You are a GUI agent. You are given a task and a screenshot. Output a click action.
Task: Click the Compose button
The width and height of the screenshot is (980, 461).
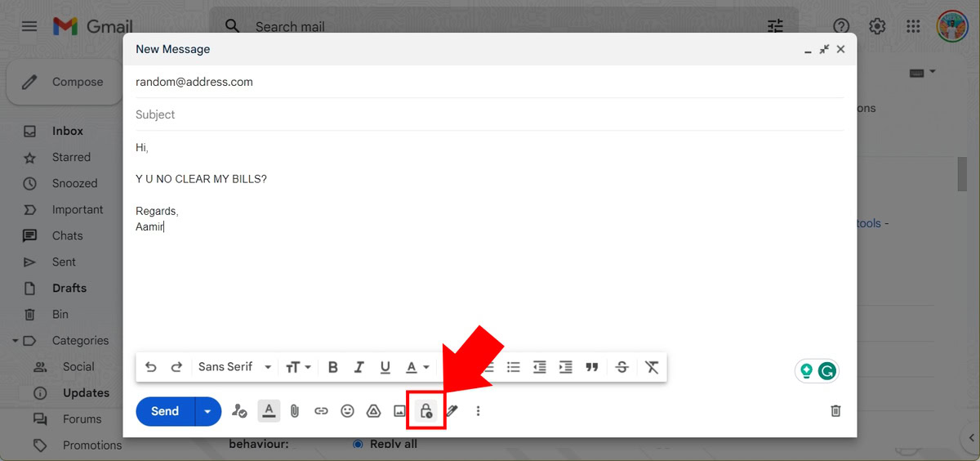[63, 82]
